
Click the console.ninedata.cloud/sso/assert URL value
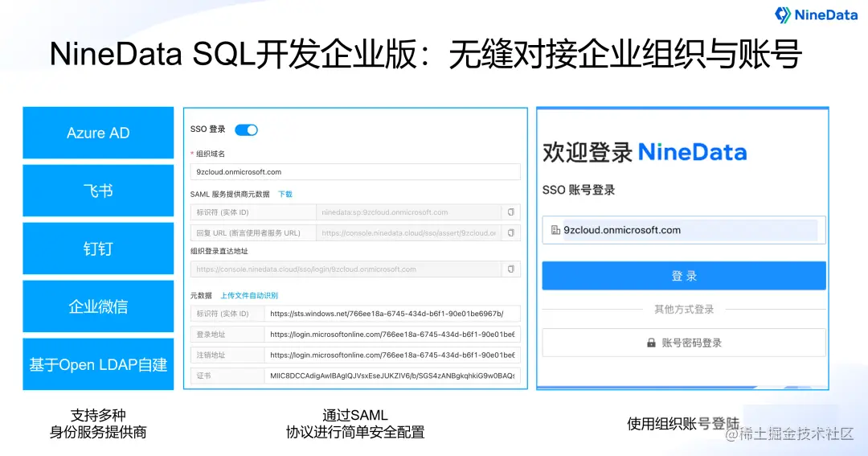click(x=408, y=232)
